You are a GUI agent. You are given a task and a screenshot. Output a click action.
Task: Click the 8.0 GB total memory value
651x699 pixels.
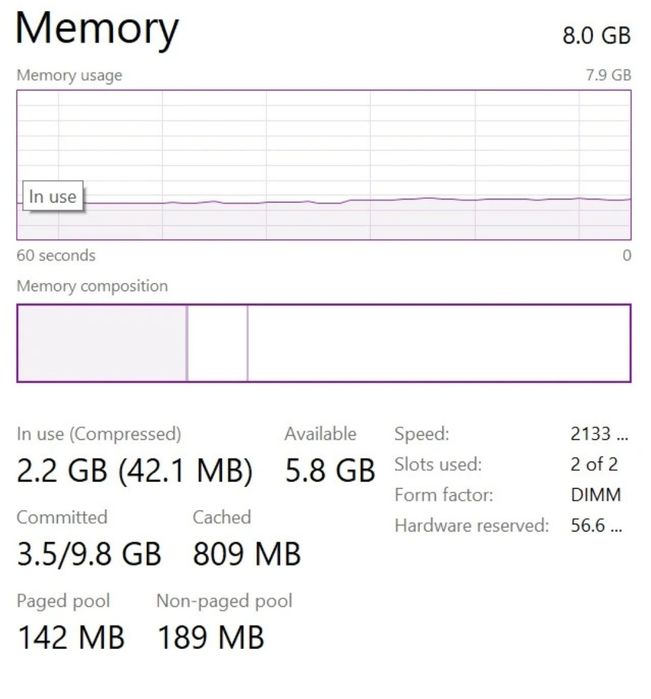596,36
